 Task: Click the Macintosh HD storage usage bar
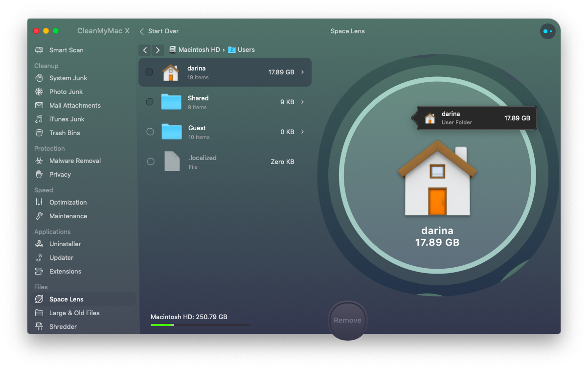[200, 324]
